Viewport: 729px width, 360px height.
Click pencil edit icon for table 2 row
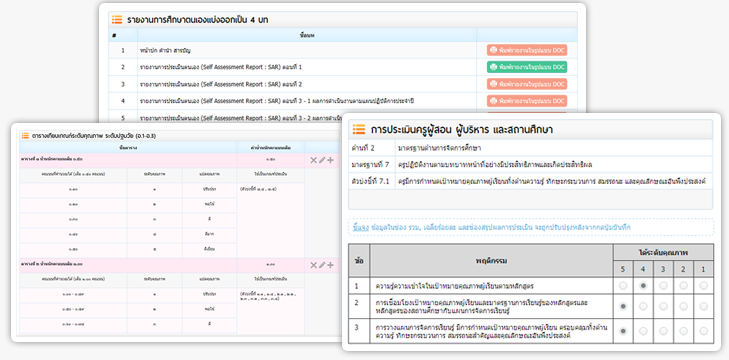tap(322, 265)
